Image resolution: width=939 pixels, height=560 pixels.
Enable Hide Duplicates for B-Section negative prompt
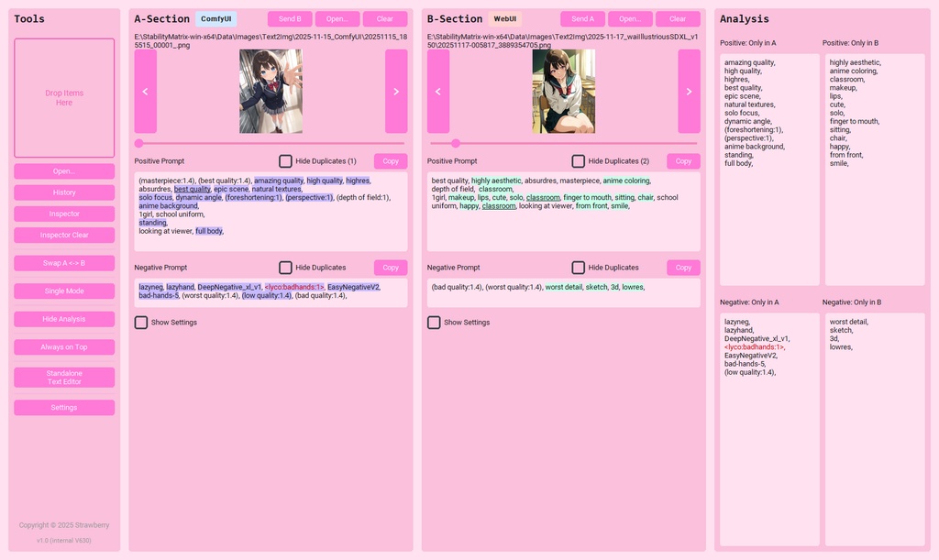578,267
